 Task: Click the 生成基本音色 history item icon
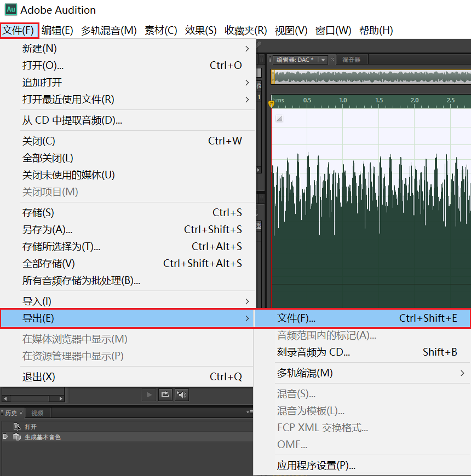coord(17,437)
